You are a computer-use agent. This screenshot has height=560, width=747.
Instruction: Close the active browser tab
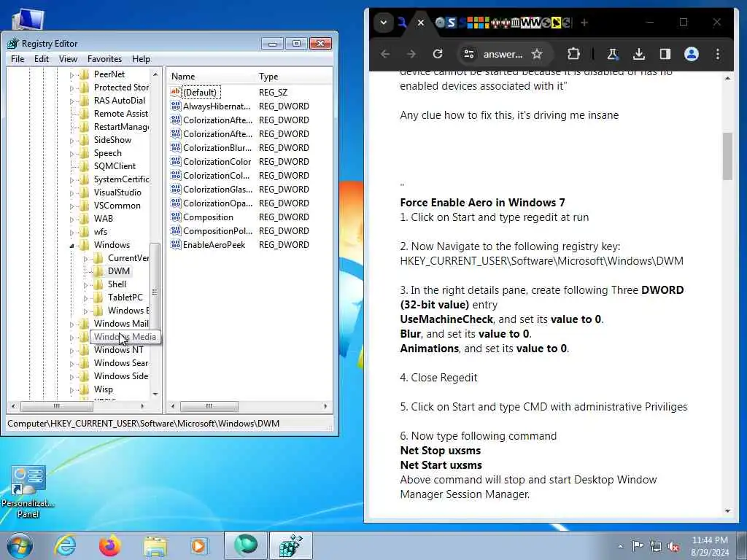tap(421, 23)
